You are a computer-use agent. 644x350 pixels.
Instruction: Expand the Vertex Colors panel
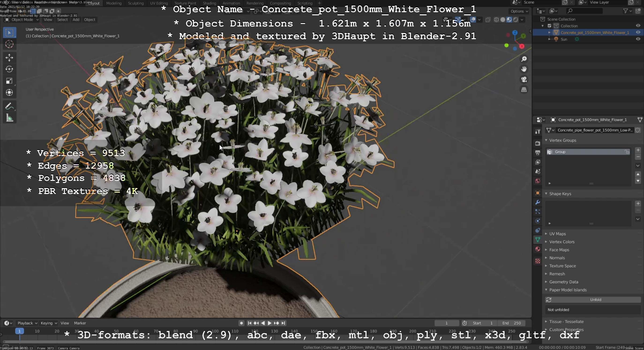click(x=546, y=242)
